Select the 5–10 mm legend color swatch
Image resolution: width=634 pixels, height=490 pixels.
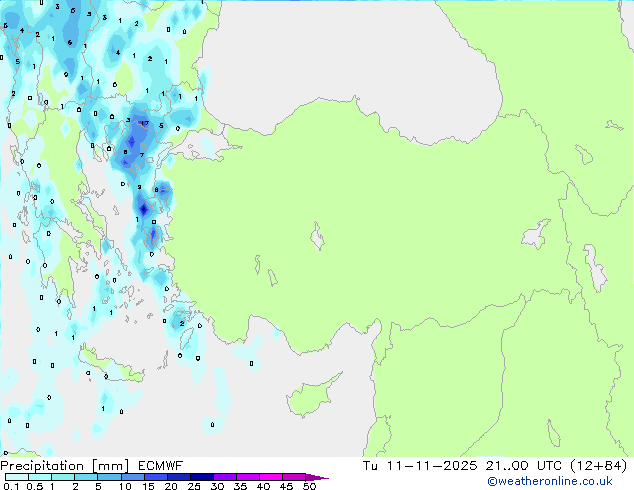click(109, 477)
